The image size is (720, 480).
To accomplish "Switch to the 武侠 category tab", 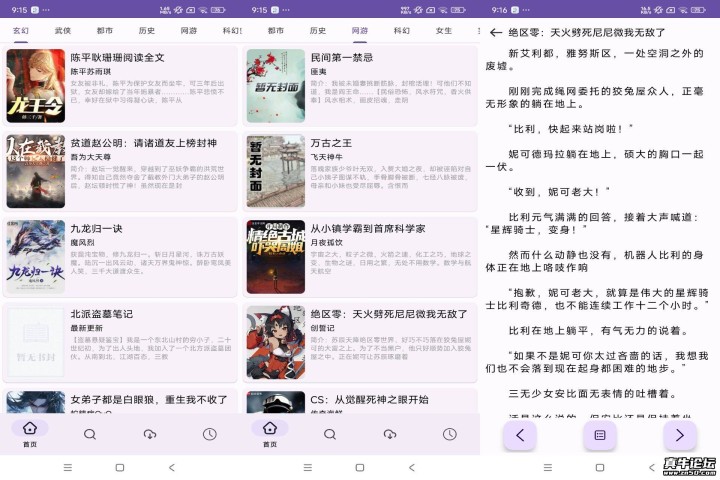I will click(63, 31).
